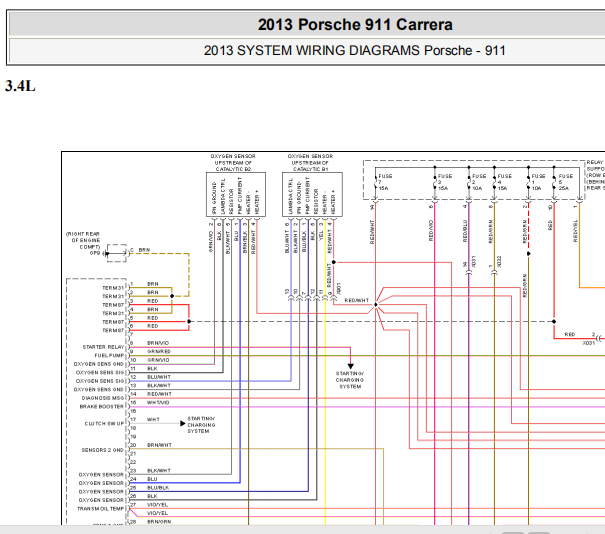Image resolution: width=605 pixels, height=534 pixels.
Task: Click the WHT wire label at pin 17
Action: 153,419
